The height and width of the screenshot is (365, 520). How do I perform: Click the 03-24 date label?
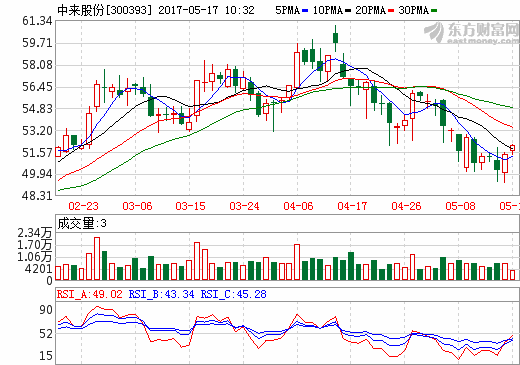(x=244, y=206)
